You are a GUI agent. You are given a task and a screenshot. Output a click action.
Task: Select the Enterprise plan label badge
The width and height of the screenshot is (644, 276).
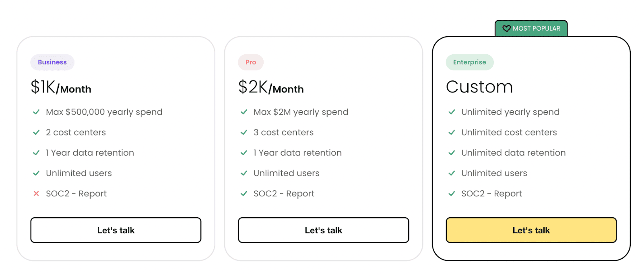pos(470,62)
